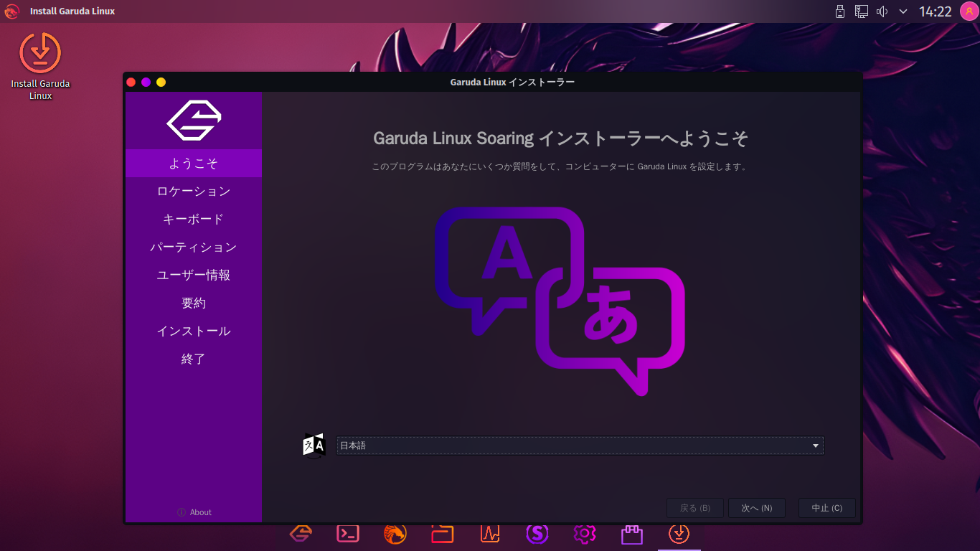Click the language translation icon beside the combo box
Screen dimensions: 980x551
pos(314,446)
